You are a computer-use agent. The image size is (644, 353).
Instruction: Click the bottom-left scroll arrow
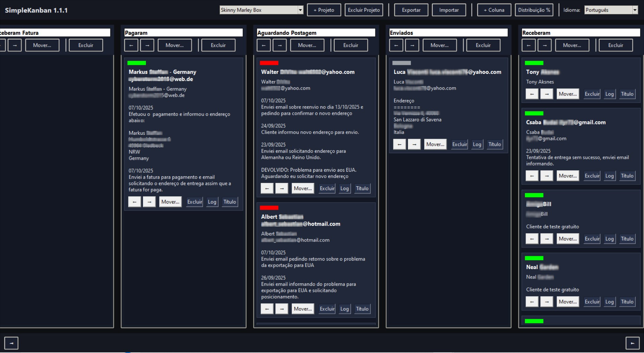coord(11,343)
